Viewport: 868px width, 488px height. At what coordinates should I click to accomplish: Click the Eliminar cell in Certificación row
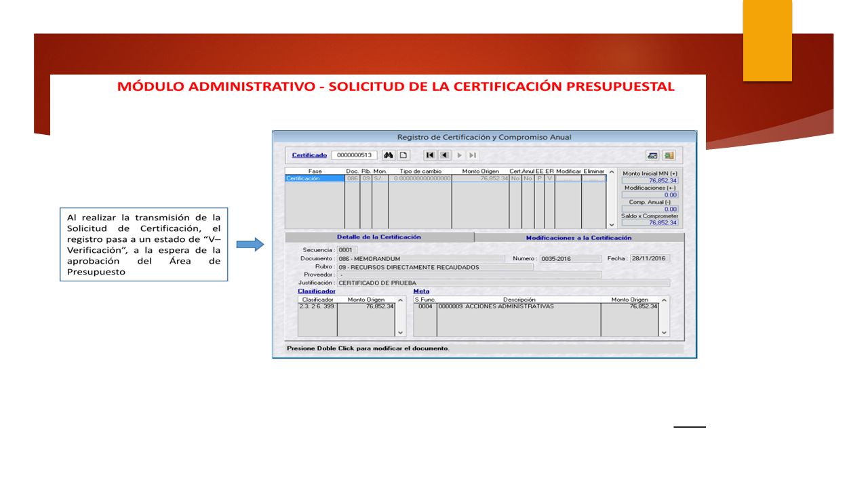click(x=593, y=178)
